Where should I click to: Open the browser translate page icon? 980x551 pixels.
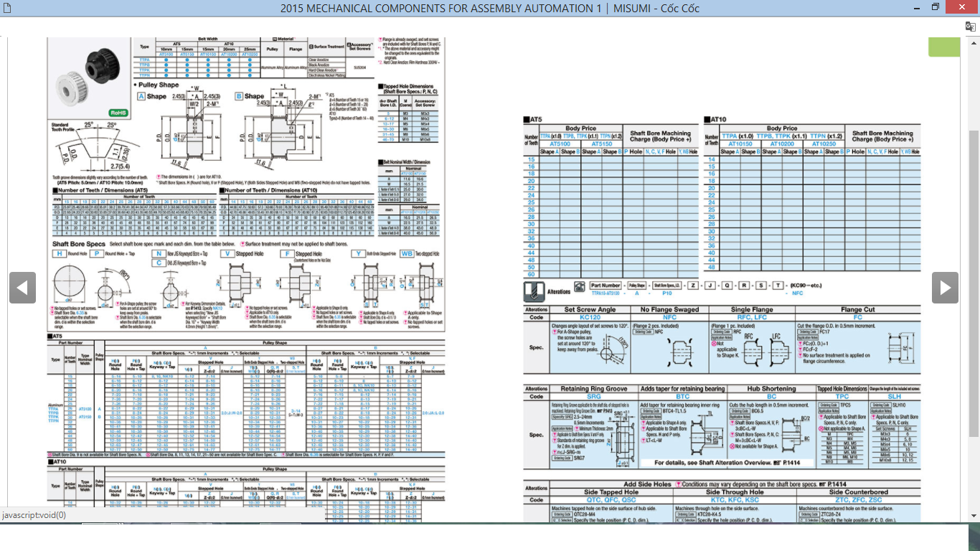click(x=971, y=27)
